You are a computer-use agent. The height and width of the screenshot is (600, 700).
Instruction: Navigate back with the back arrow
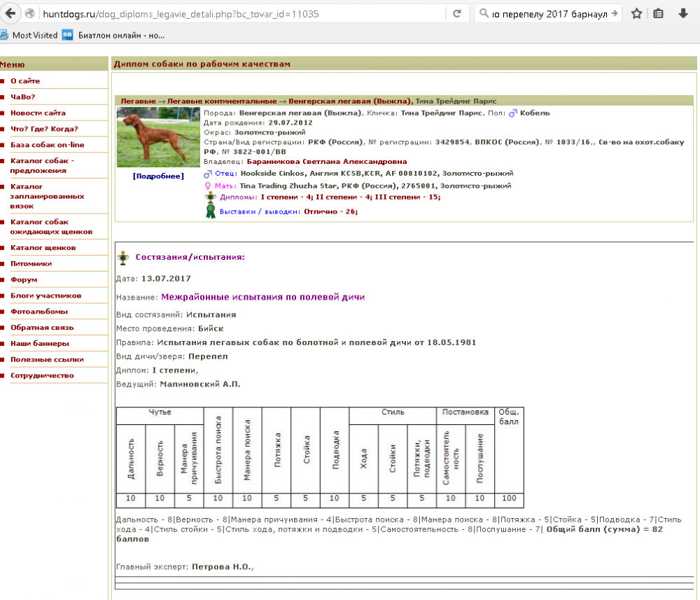pyautogui.click(x=8, y=13)
